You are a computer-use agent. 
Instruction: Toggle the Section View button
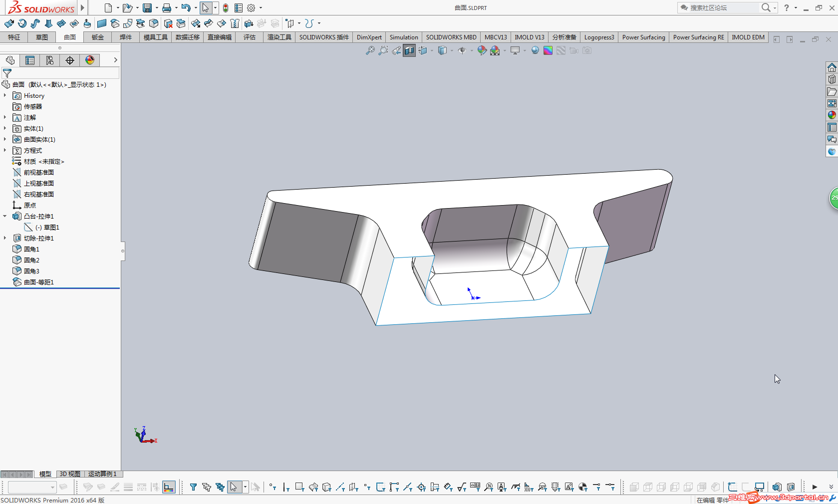[x=409, y=50]
